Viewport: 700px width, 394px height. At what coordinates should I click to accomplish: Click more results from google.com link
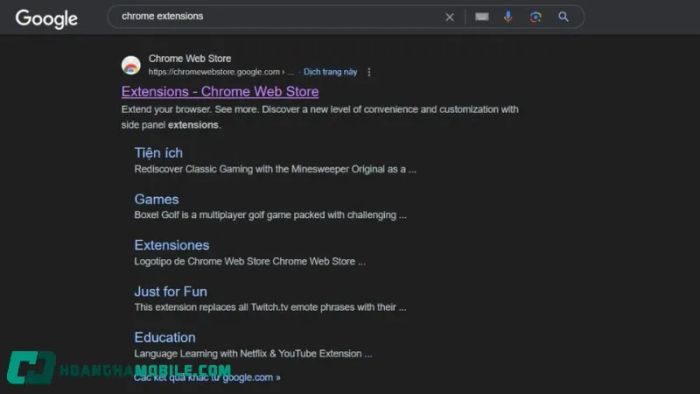click(207, 377)
